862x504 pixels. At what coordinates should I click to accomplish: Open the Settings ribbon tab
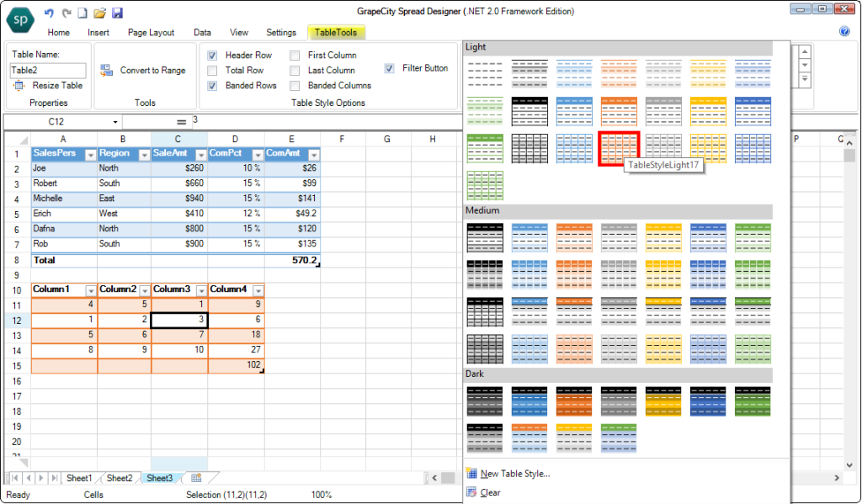click(281, 33)
